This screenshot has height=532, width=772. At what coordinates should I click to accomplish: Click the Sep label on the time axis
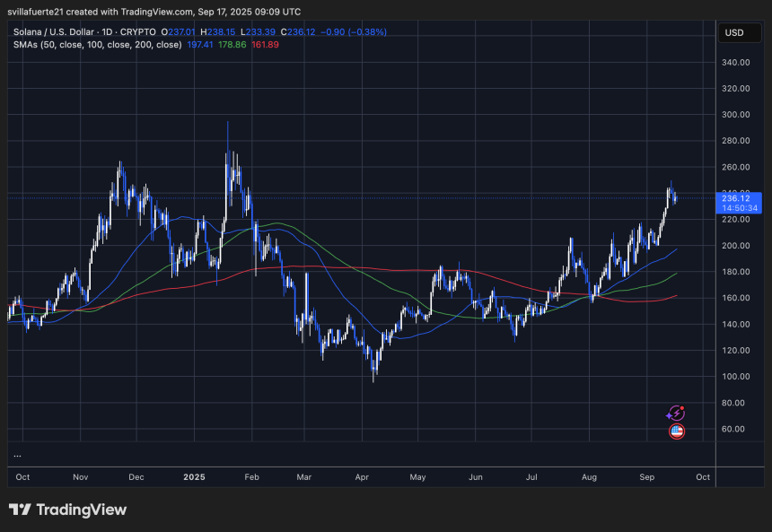646,477
